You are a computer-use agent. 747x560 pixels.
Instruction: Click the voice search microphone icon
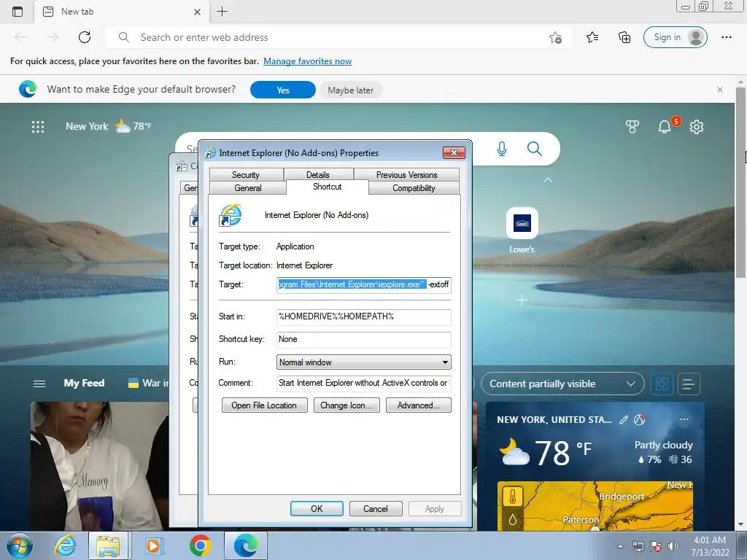point(502,149)
